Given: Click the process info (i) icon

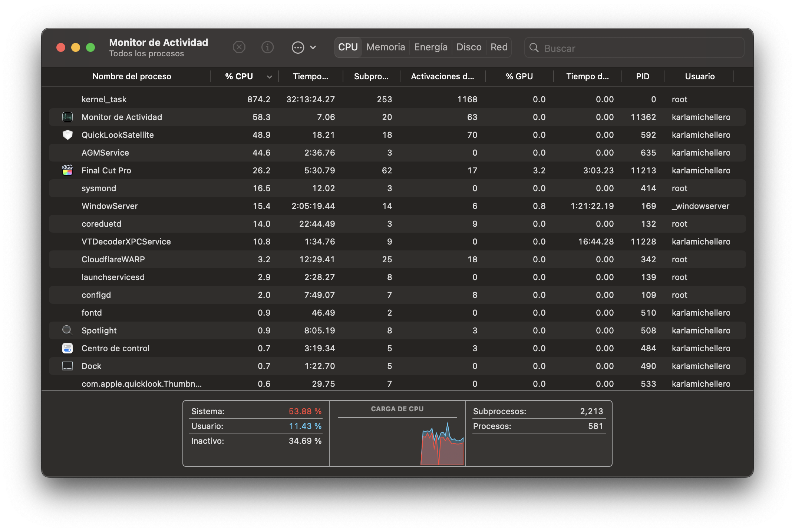Looking at the screenshot, I should (267, 47).
